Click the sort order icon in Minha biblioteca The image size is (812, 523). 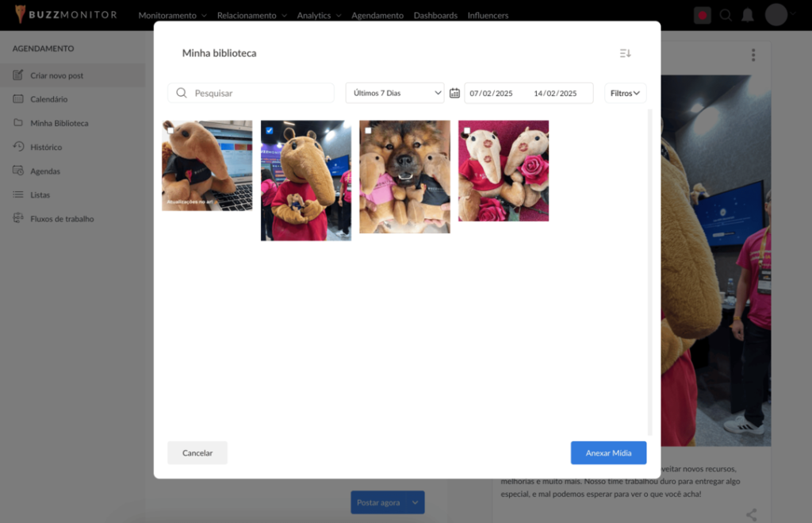coord(625,53)
